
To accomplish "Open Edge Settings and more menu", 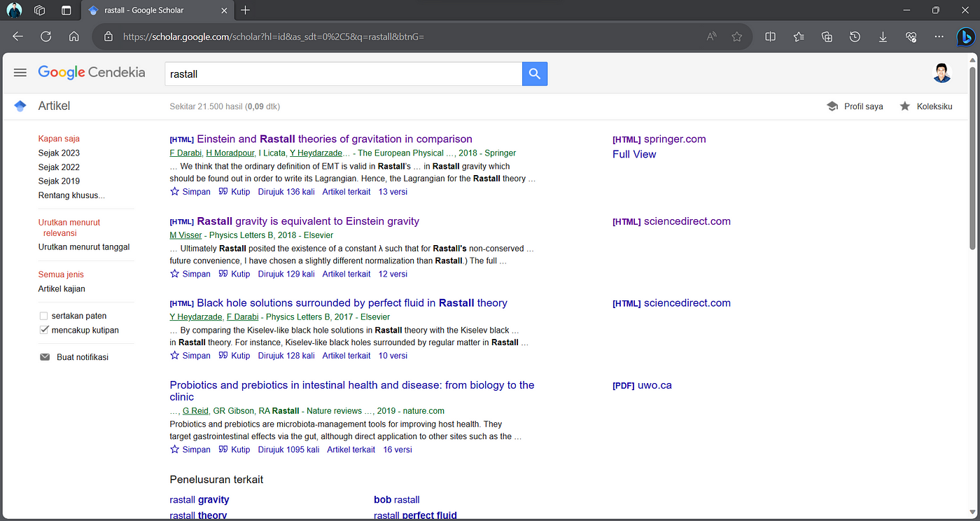I will (939, 36).
